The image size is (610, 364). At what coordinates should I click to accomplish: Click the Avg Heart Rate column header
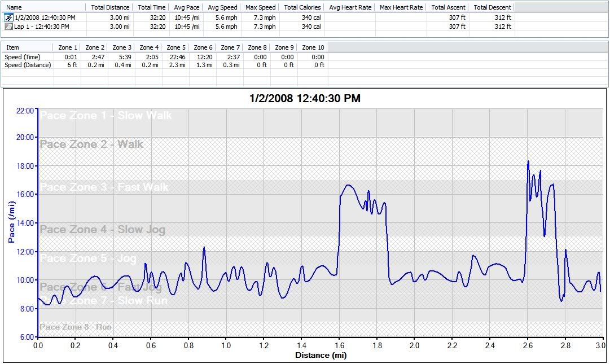click(x=350, y=7)
